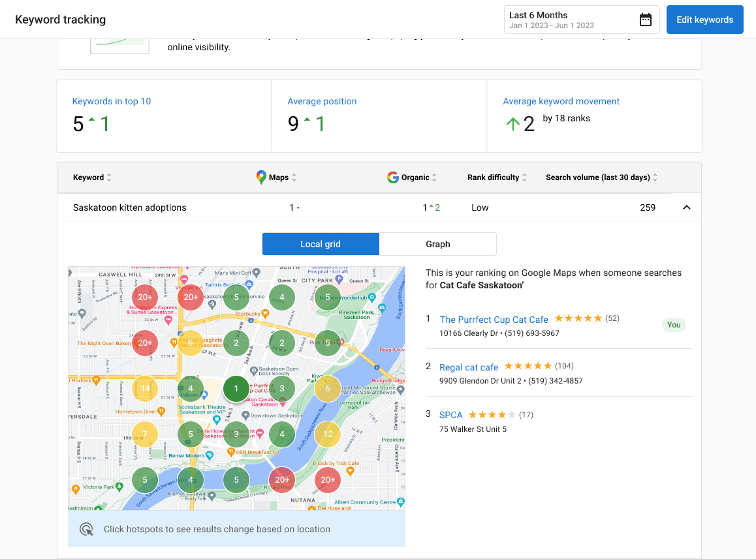
Task: Open the calendar date picker
Action: (646, 20)
